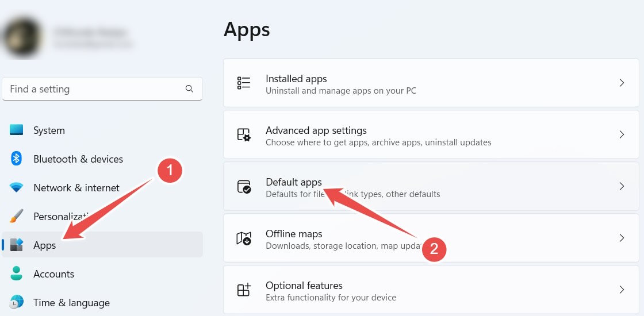Screen dimensions: 644x316
Task: Click the Optional features grid-plus icon
Action: click(x=244, y=290)
